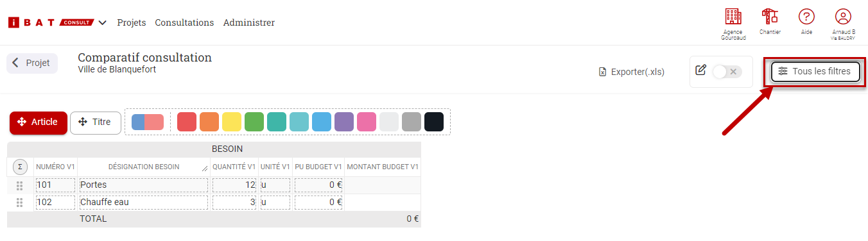The height and width of the screenshot is (241, 868).
Task: Open the Chantier crane icon
Action: tap(769, 17)
